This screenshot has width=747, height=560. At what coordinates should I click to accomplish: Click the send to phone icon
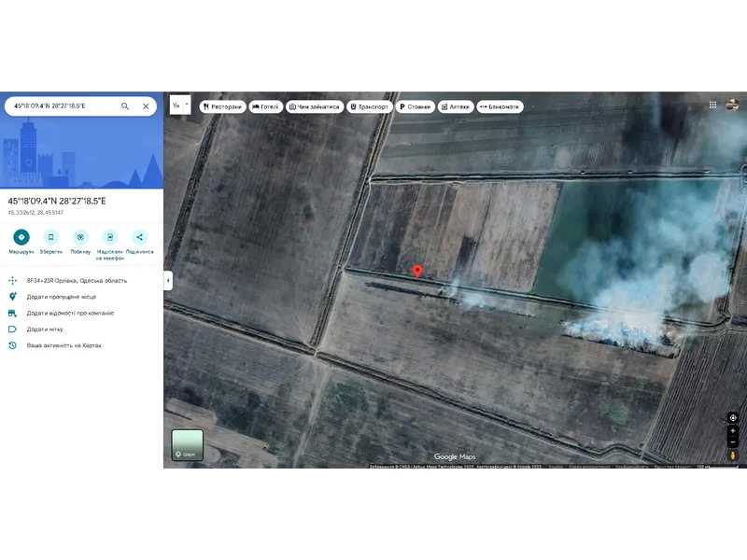pos(110,237)
